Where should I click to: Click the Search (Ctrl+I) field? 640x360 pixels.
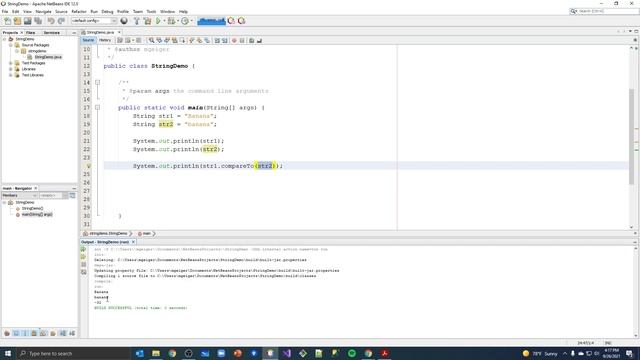coord(604,11)
